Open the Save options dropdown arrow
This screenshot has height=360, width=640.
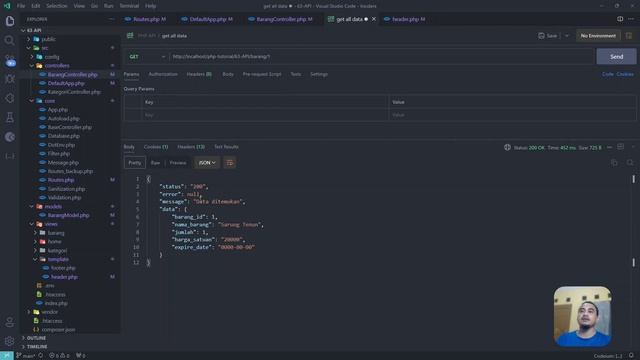click(x=567, y=36)
